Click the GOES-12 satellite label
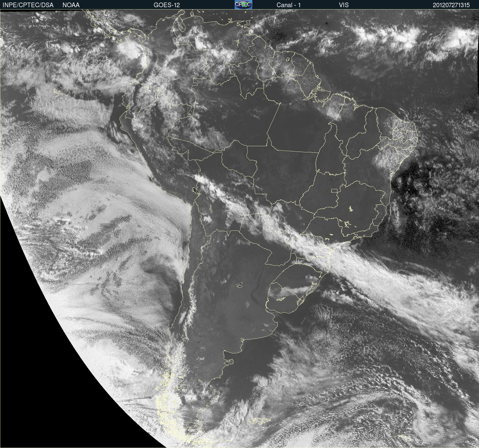The image size is (479, 448). click(x=166, y=5)
